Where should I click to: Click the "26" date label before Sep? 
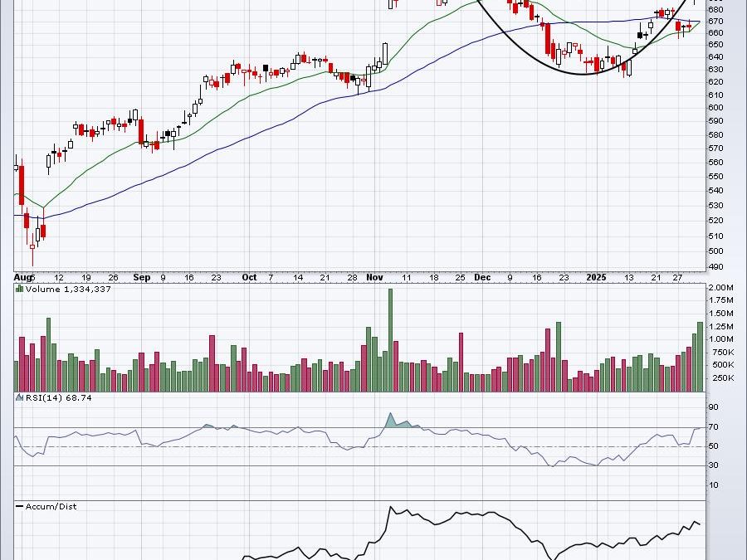tap(113, 277)
